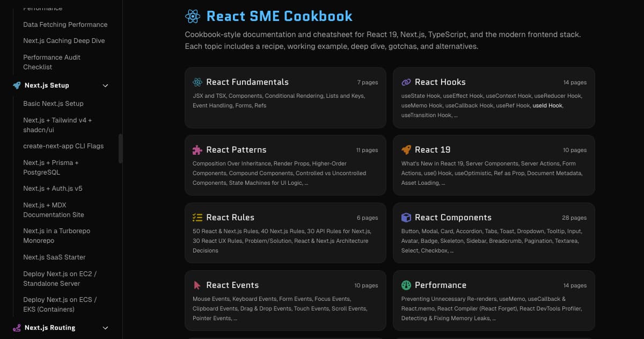
Task: Open the React Hooks card title
Action: click(x=440, y=82)
